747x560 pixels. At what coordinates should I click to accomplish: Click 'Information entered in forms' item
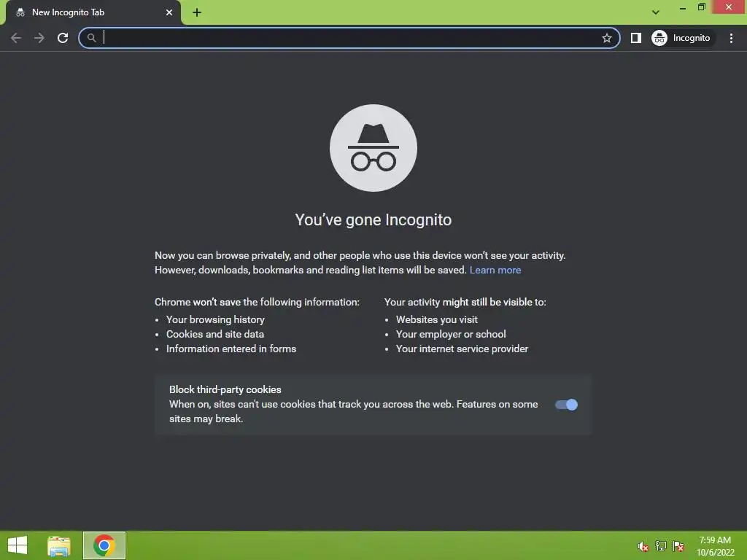pyautogui.click(x=231, y=349)
